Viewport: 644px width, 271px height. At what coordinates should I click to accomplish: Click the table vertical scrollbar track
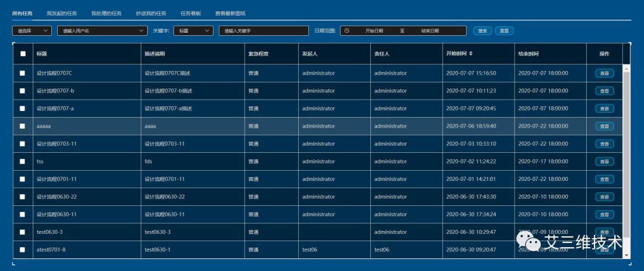(626, 161)
